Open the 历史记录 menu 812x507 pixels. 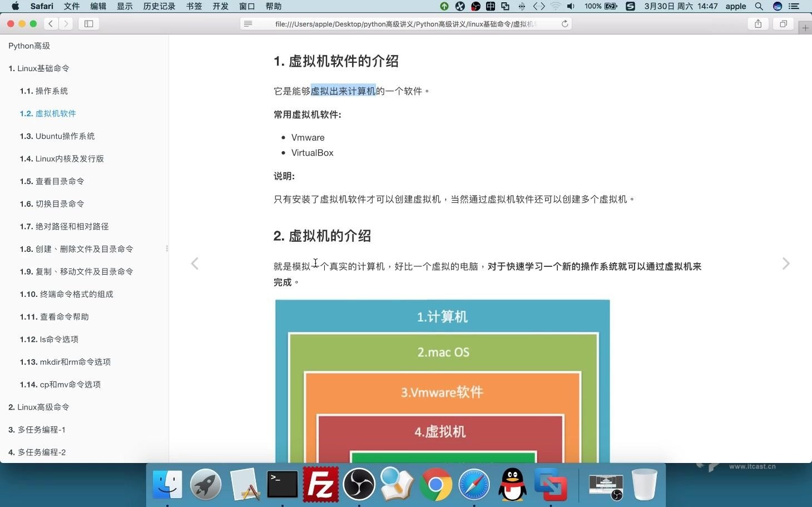pyautogui.click(x=159, y=6)
